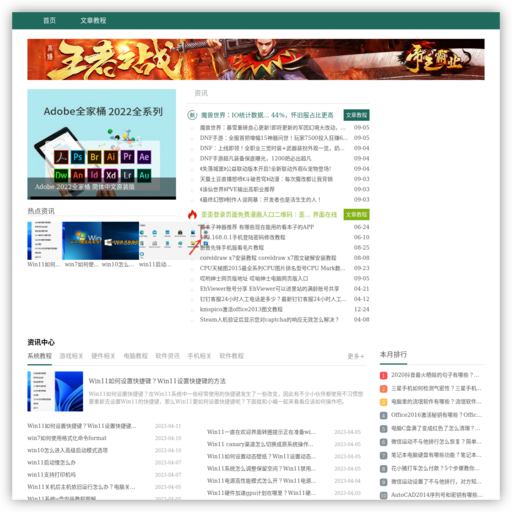Open article win11支持打印机吗

tap(52, 475)
